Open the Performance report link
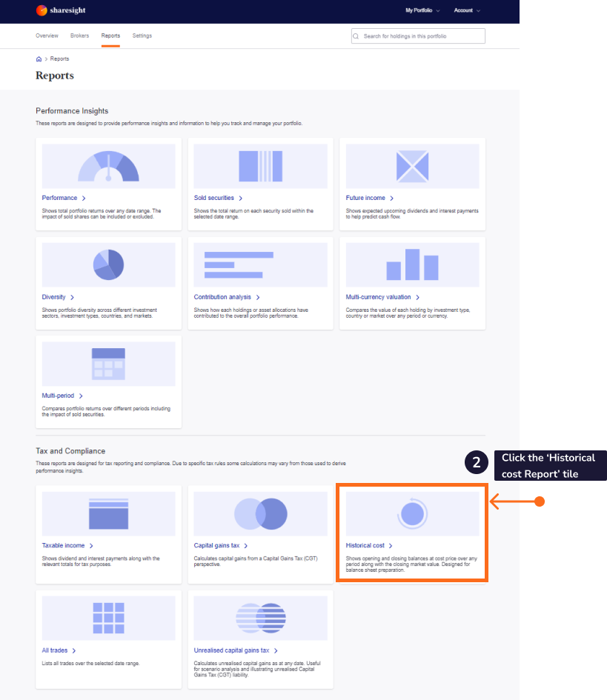The image size is (607, 700). 59,198
